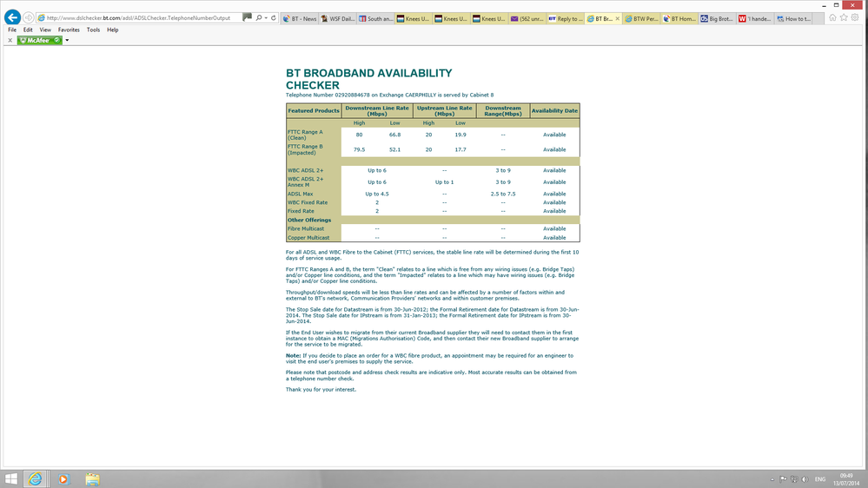The image size is (868, 488).
Task: Click the greyed Forward arrow button
Action: (x=28, y=17)
